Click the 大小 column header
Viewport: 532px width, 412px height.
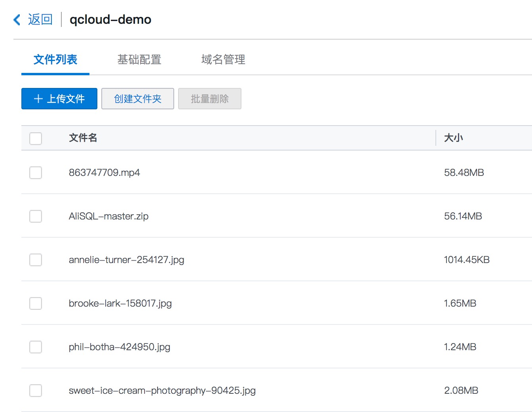[454, 138]
